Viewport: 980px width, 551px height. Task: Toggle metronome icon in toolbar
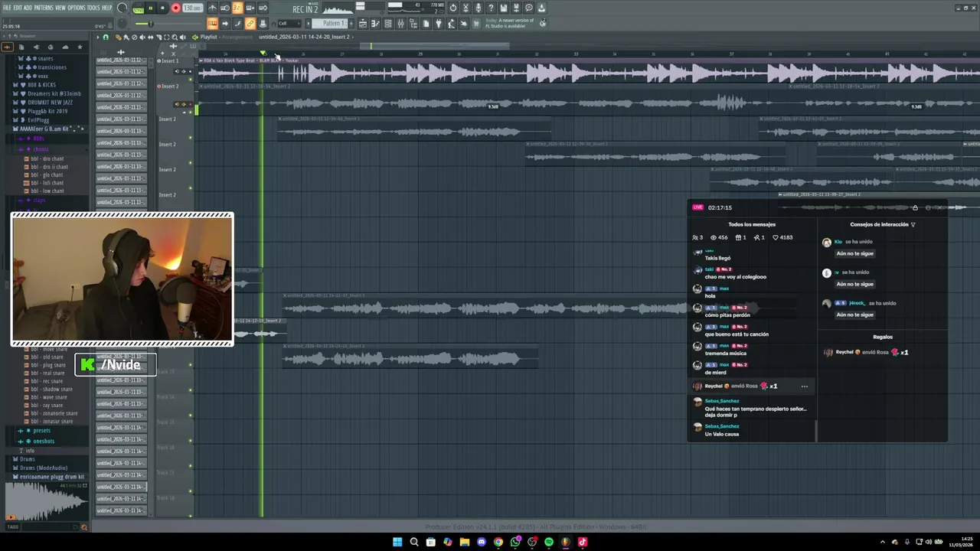point(212,8)
